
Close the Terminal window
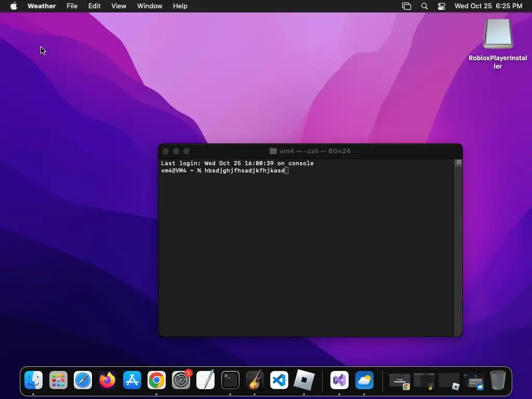[x=166, y=151]
